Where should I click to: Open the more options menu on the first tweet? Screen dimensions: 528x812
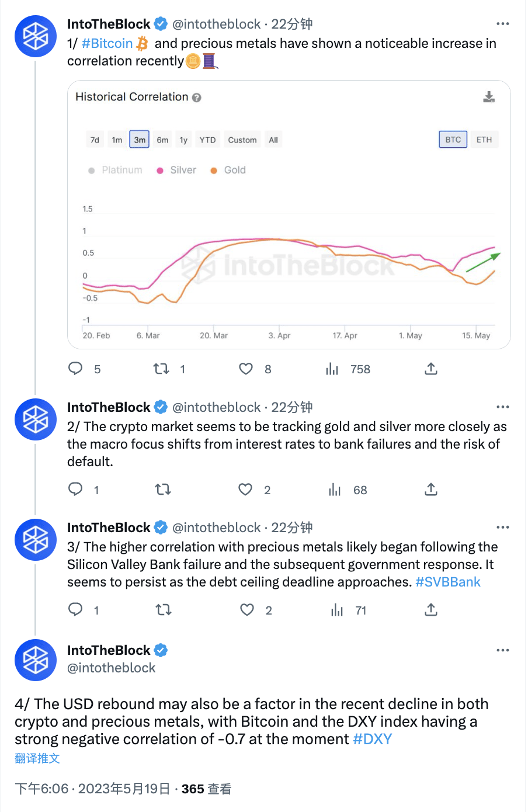pos(503,23)
